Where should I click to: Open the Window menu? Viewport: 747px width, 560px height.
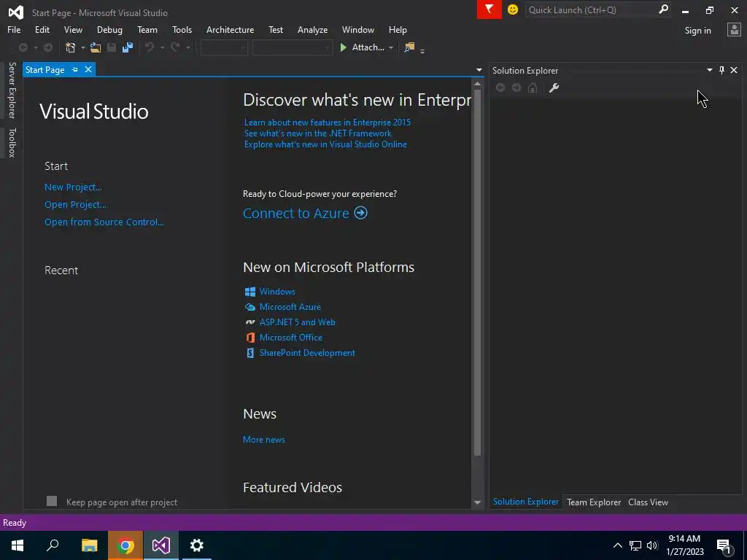coord(357,29)
